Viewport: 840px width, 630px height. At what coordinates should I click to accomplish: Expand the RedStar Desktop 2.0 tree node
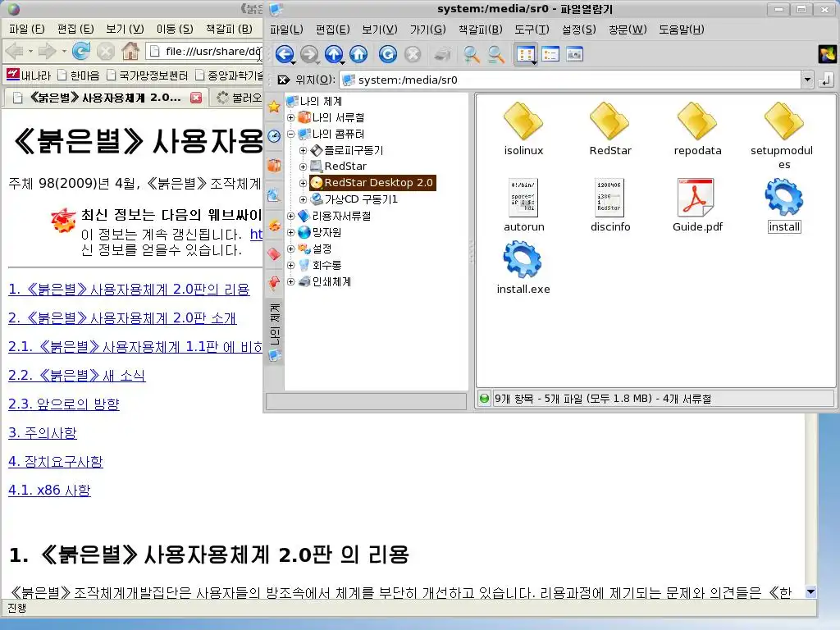[304, 183]
